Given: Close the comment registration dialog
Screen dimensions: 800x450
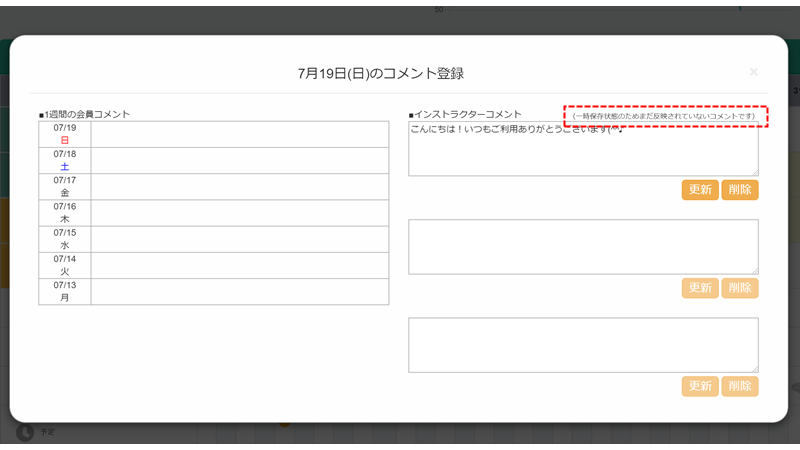Looking at the screenshot, I should tap(753, 72).
